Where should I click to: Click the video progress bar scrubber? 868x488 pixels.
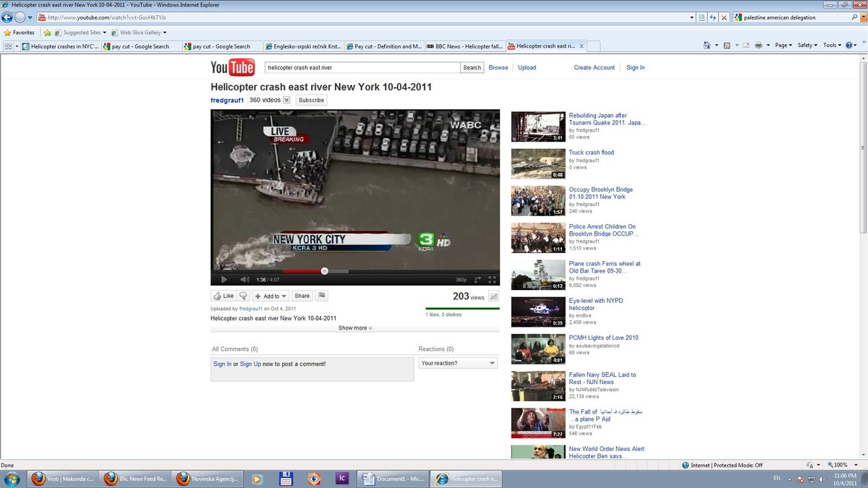(x=324, y=271)
